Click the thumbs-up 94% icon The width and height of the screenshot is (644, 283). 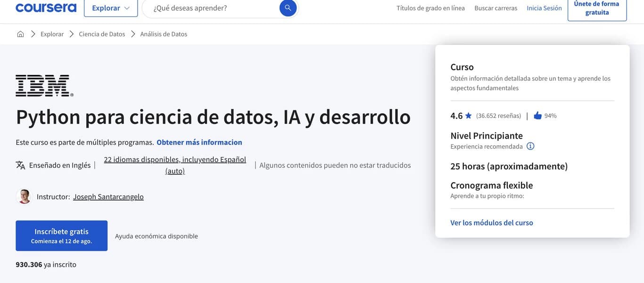click(537, 116)
